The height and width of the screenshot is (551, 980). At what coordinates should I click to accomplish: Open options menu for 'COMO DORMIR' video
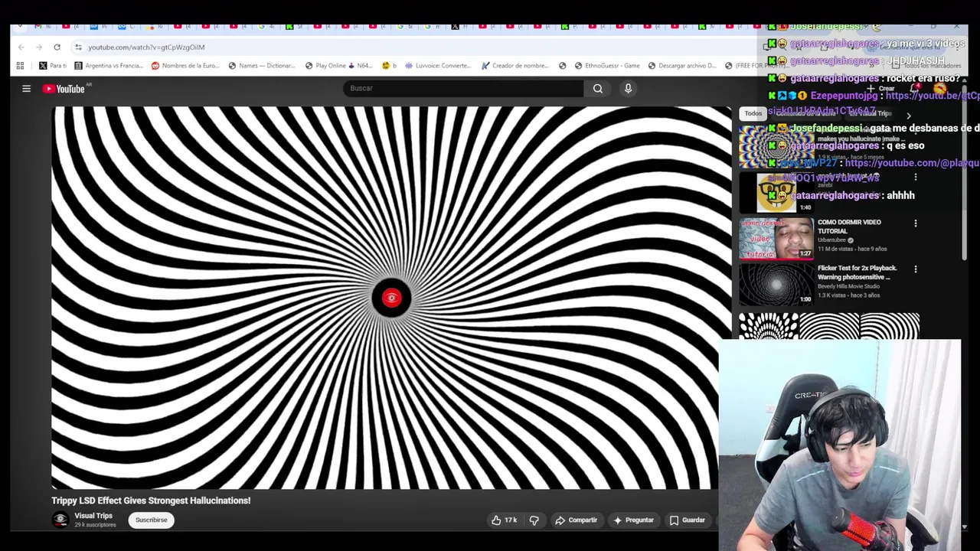(x=915, y=223)
